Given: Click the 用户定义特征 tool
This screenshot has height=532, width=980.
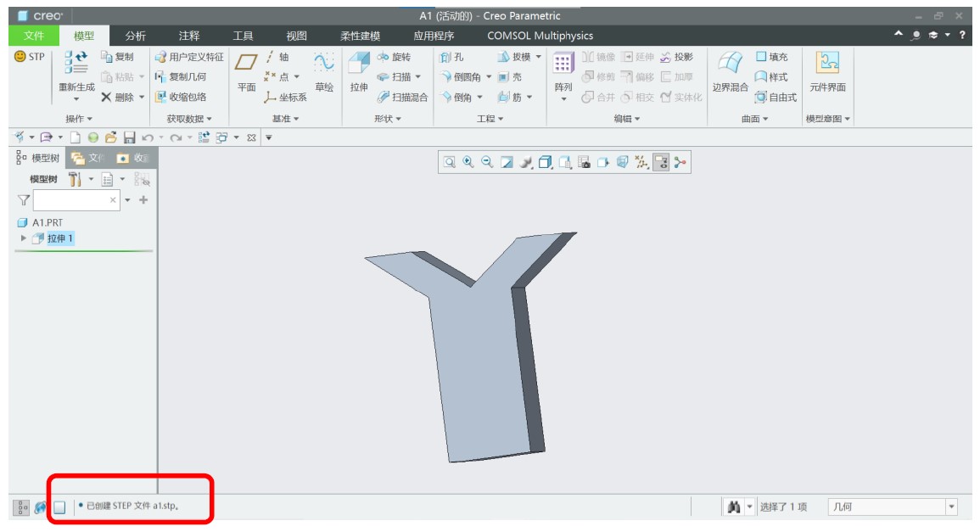Looking at the screenshot, I should (x=189, y=57).
